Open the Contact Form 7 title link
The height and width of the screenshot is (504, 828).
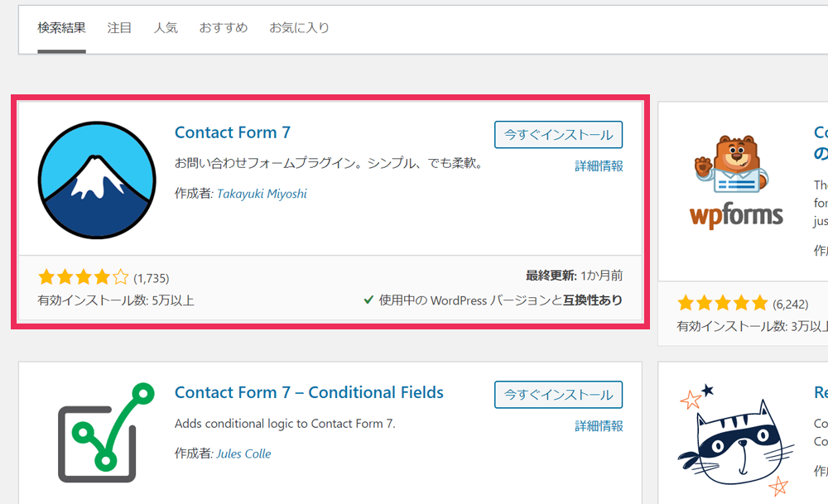pyautogui.click(x=233, y=132)
